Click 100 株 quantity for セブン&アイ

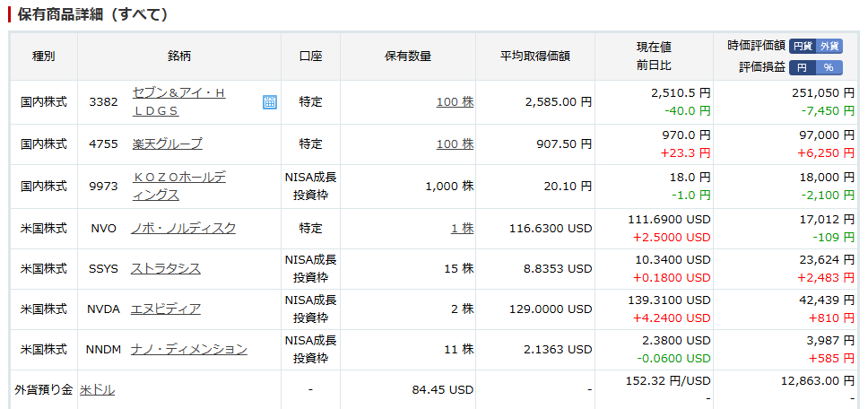click(455, 102)
